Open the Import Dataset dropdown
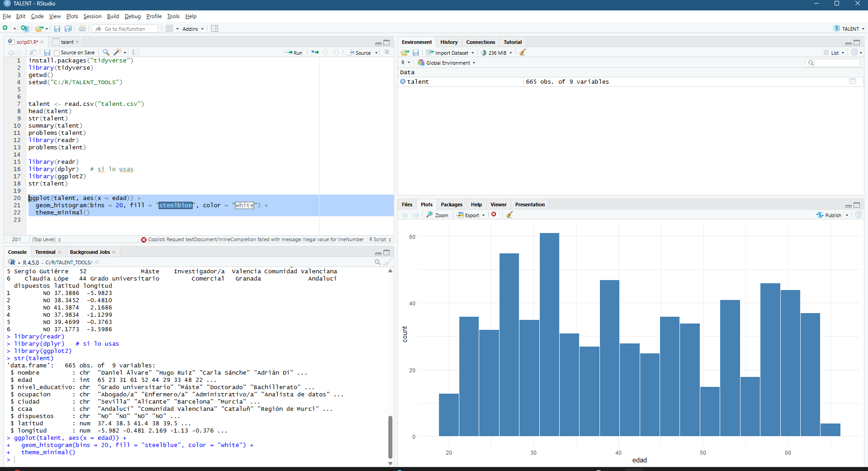The height and width of the screenshot is (471, 868). click(x=450, y=53)
